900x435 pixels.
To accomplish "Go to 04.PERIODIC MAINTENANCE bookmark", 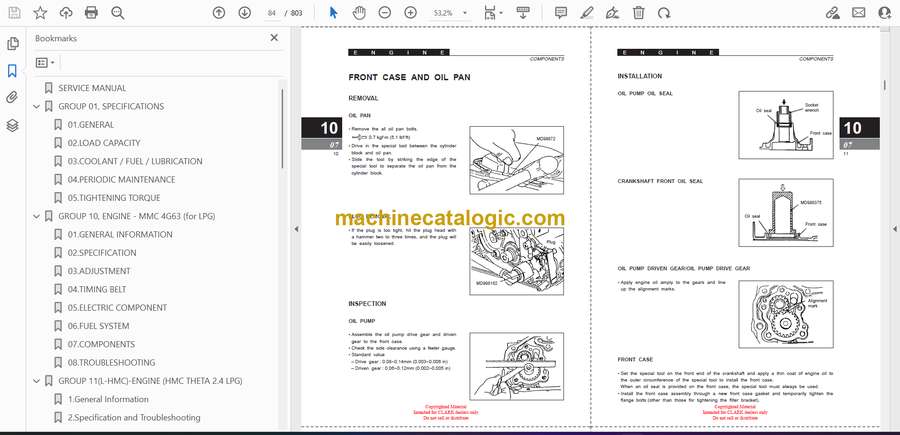I will (122, 180).
